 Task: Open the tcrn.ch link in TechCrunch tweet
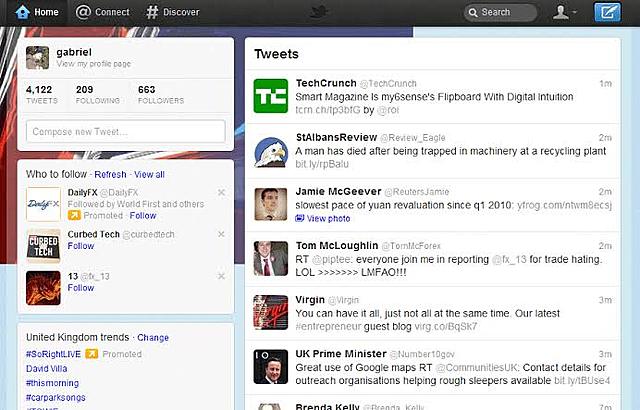[328, 110]
